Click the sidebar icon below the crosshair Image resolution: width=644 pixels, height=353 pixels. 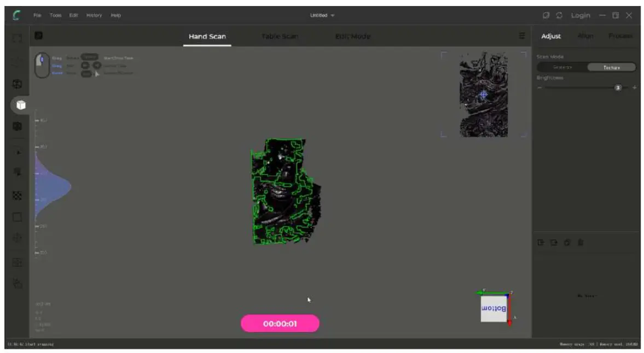[x=17, y=262]
